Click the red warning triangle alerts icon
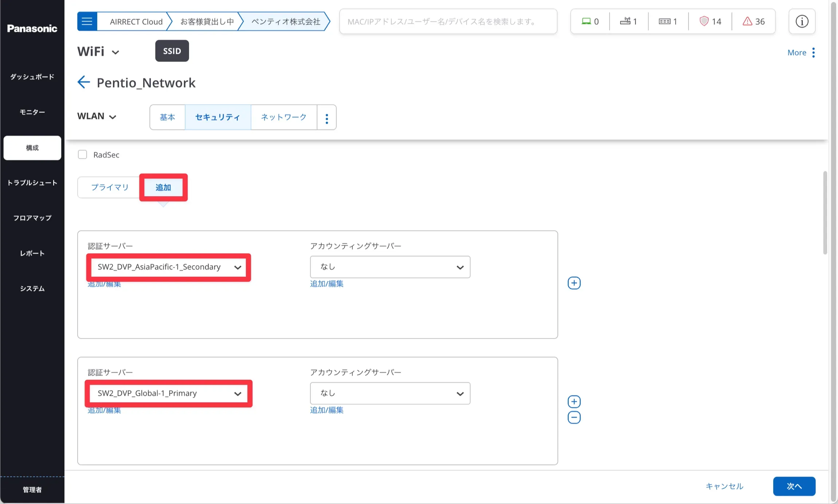The width and height of the screenshot is (838, 504). (x=747, y=21)
